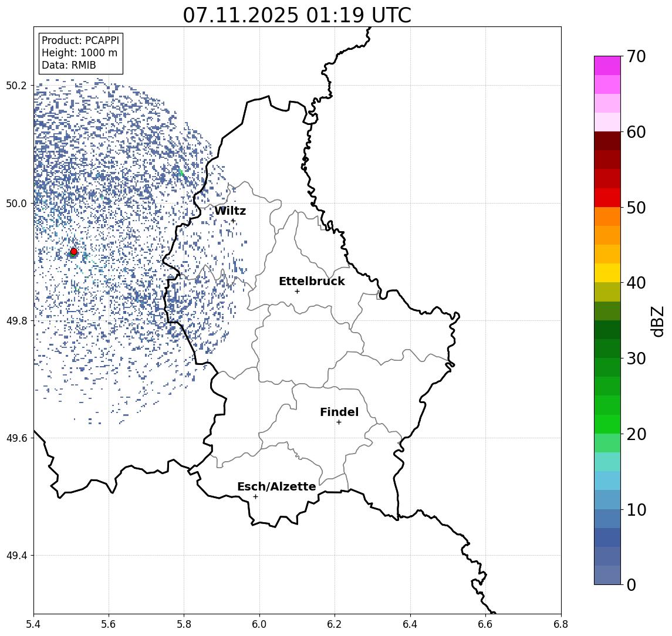Screen dimensions: 672x636
Task: Click the colorbar tick label 40
Action: pos(636,283)
